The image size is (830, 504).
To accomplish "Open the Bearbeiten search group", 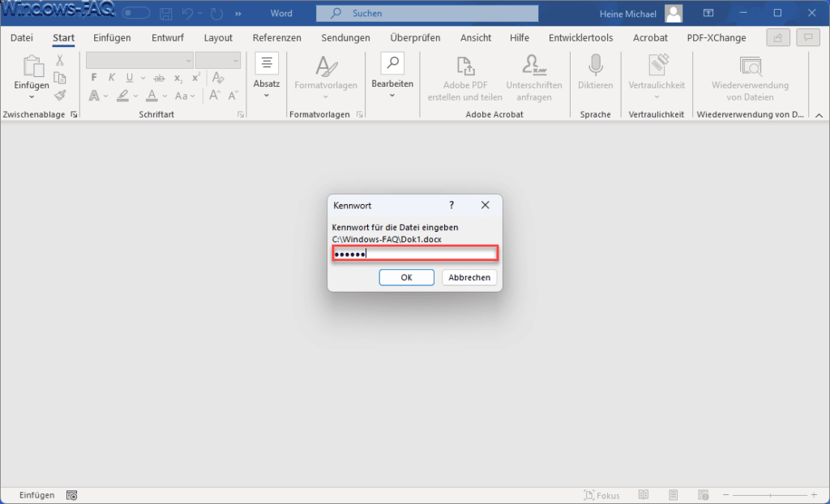I will tap(392, 75).
